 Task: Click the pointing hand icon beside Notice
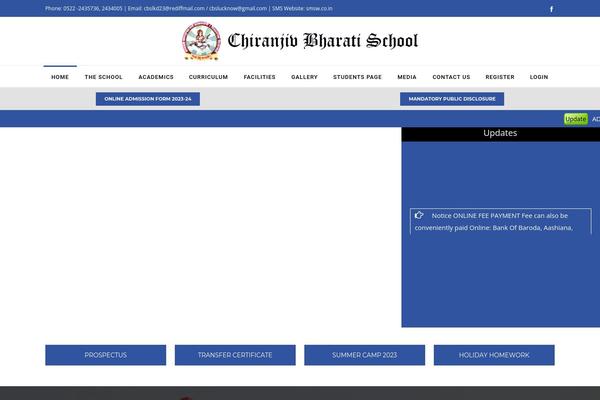(x=419, y=216)
